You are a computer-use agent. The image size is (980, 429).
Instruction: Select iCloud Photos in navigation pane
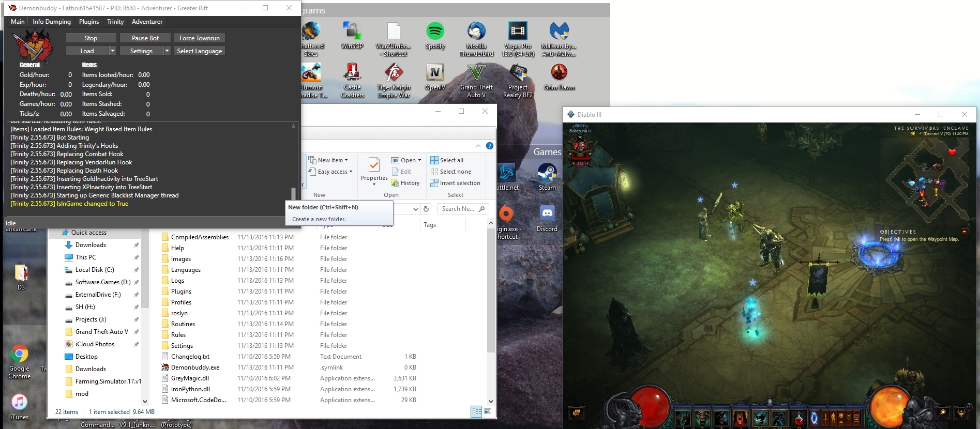tap(95, 344)
